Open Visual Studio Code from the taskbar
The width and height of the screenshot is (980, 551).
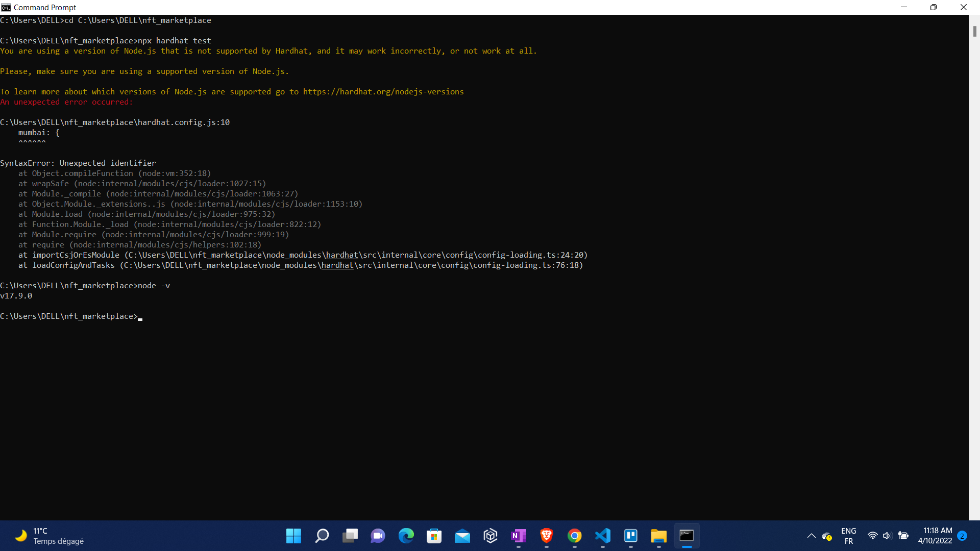click(x=602, y=536)
